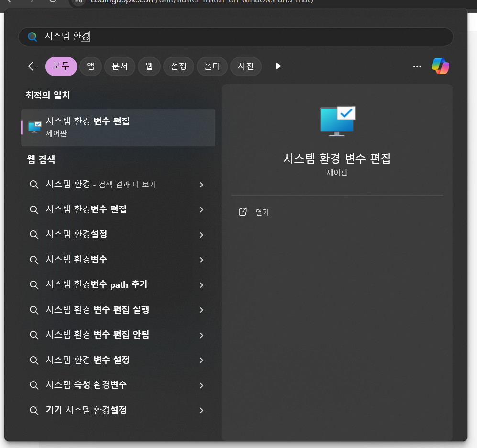Click the large 시스템 환경 변수 편집 monitor icon
Image resolution: width=477 pixels, height=448 pixels.
pos(337,121)
